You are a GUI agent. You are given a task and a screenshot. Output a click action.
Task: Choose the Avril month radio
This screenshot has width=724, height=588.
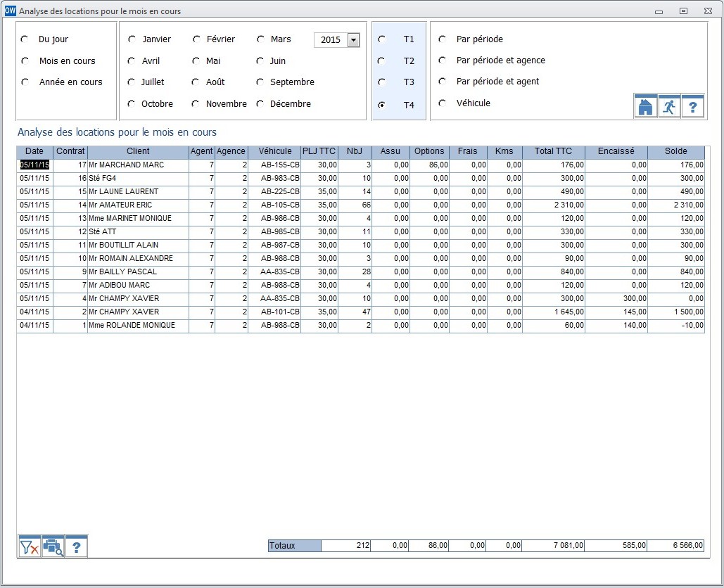point(132,61)
